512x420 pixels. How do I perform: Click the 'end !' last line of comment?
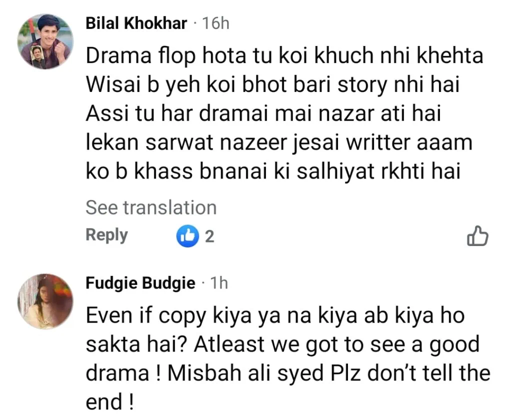(x=110, y=401)
